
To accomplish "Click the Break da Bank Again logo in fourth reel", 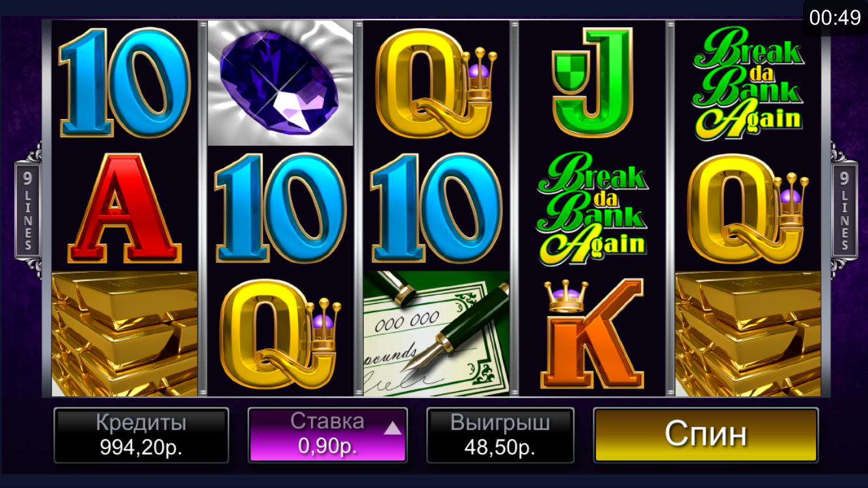I will [592, 208].
